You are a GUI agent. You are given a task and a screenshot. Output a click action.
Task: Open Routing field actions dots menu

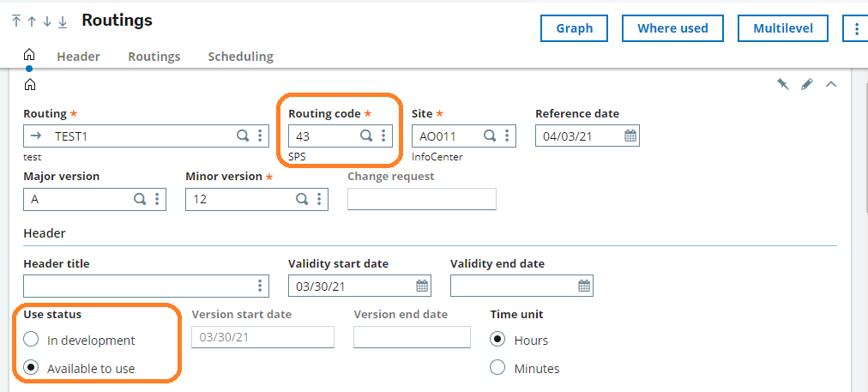260,136
